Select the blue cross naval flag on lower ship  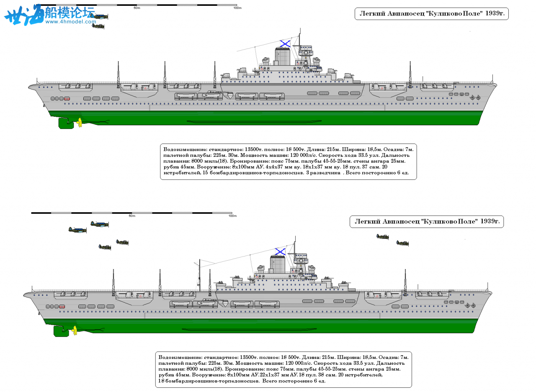coord(281,251)
